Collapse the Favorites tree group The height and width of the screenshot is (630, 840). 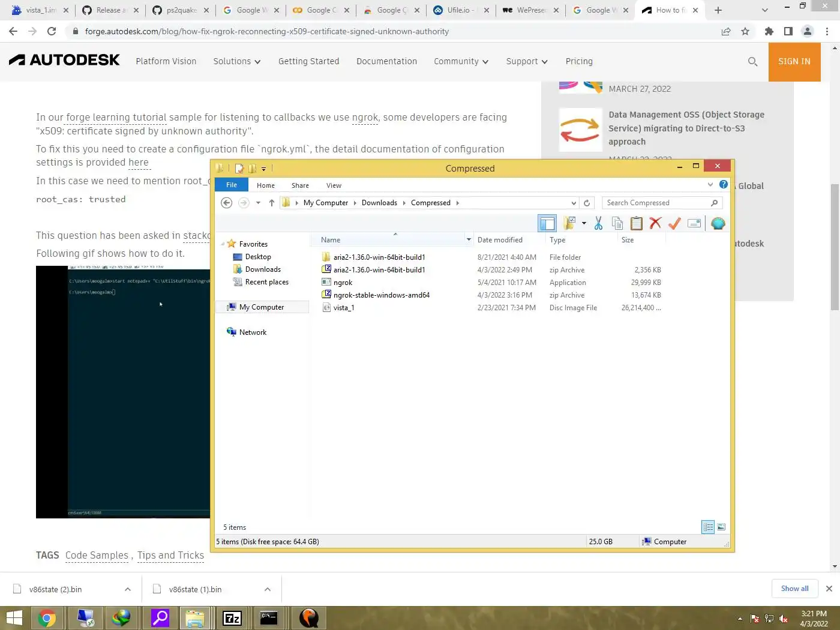click(223, 244)
